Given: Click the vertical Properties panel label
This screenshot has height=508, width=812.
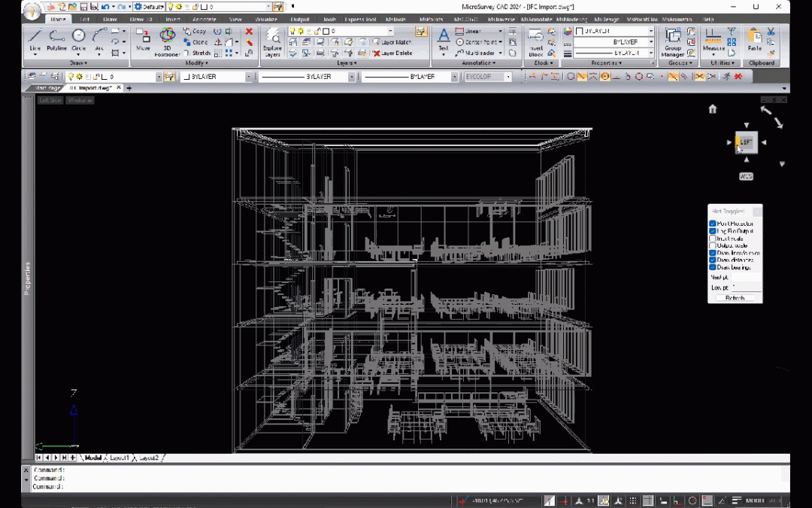Looking at the screenshot, I should [x=27, y=278].
